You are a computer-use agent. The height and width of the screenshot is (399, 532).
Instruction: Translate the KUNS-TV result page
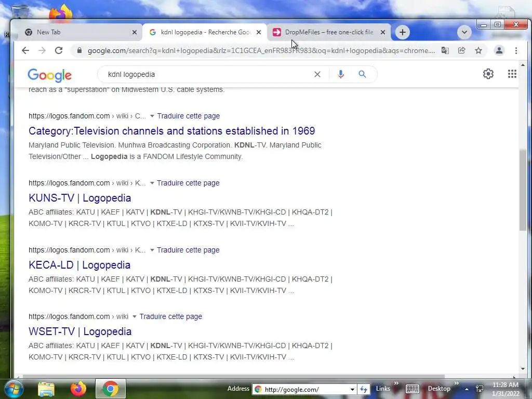tap(188, 183)
